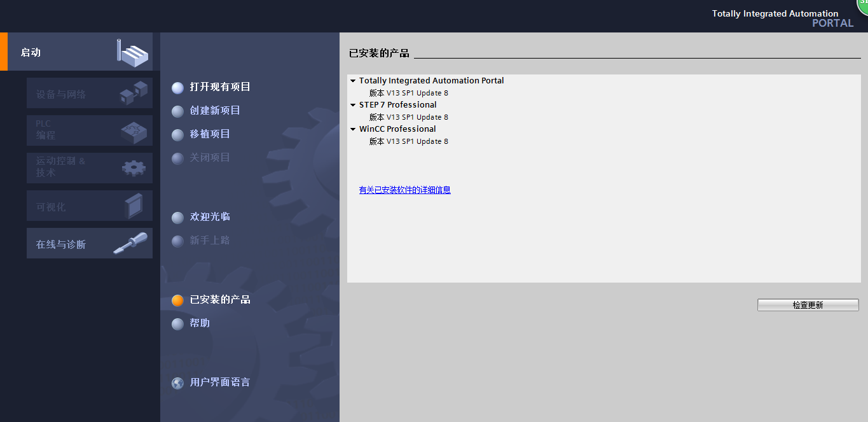Select the 欢迎光临 bullet
This screenshot has width=868, height=422.
(x=178, y=218)
